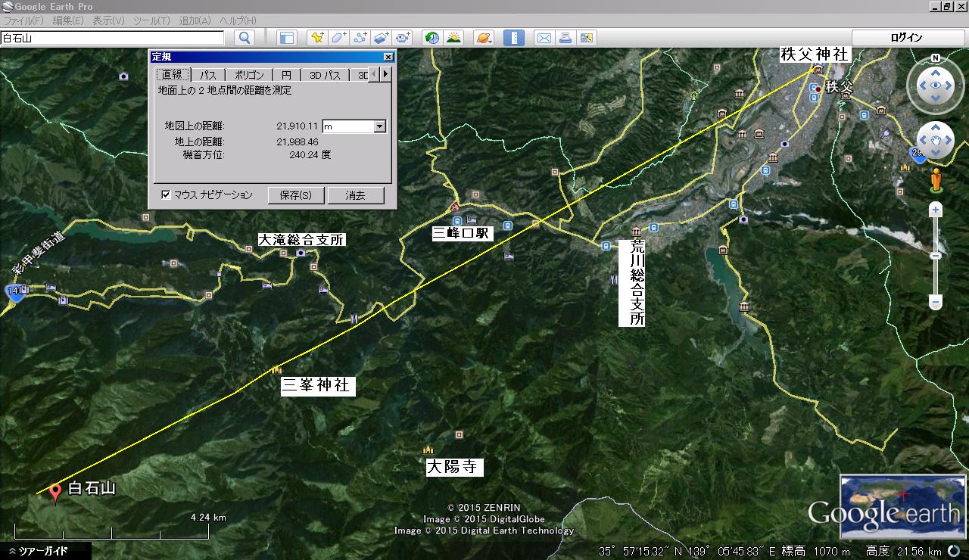Click the 秩父 city marker dot
Screen dimensions: 969x560
(x=818, y=89)
